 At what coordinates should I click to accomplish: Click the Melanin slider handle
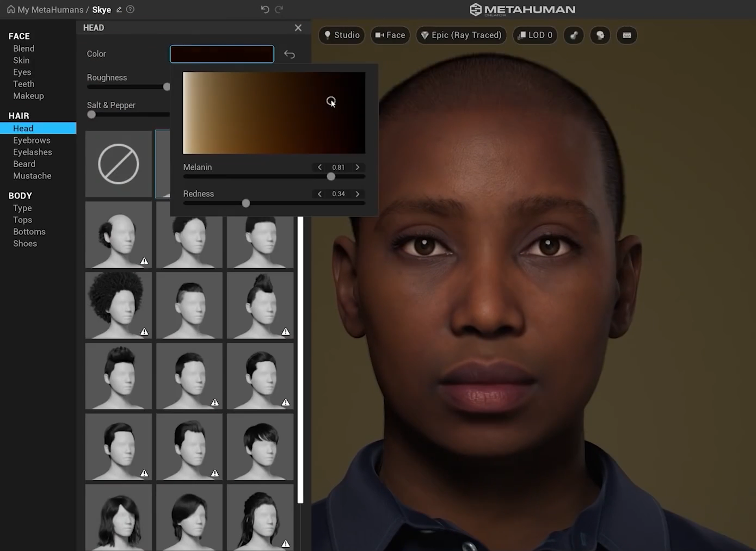click(x=331, y=177)
